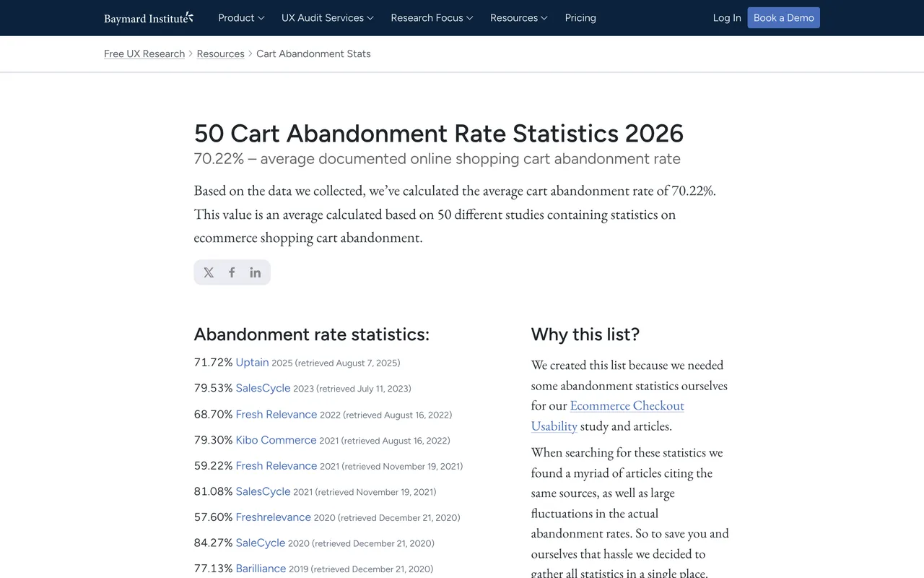Open the Resources dropdown in navbar
The height and width of the screenshot is (578, 924).
(518, 18)
